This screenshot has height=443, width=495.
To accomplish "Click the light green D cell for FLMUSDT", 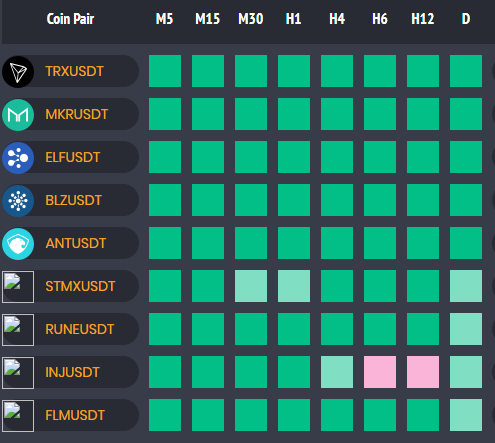I will tap(466, 415).
